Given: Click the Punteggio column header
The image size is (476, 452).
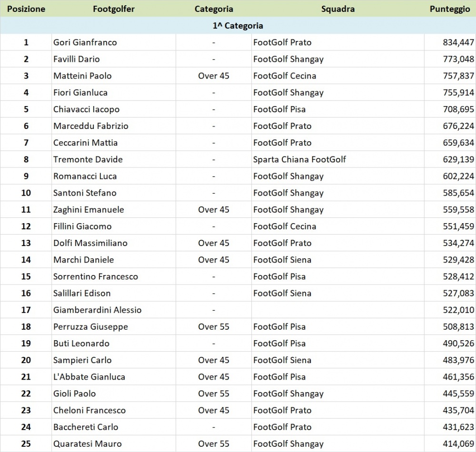Looking at the screenshot, I should [x=450, y=9].
